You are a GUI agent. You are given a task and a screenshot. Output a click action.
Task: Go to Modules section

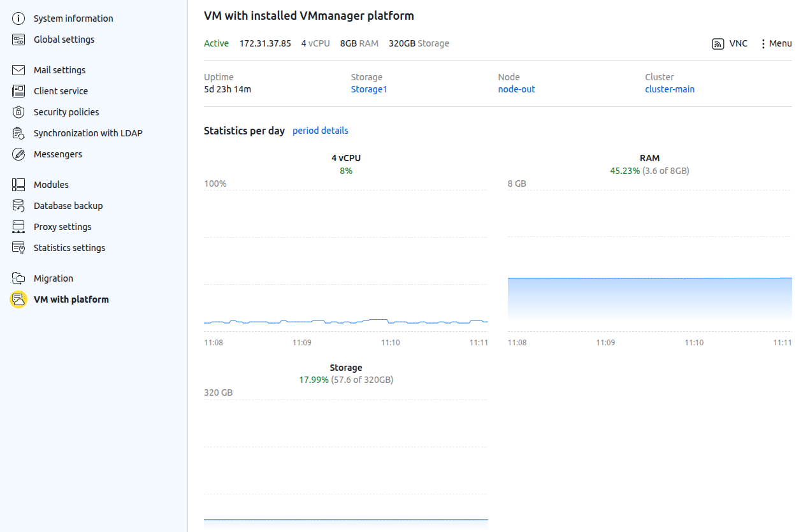pyautogui.click(x=51, y=185)
